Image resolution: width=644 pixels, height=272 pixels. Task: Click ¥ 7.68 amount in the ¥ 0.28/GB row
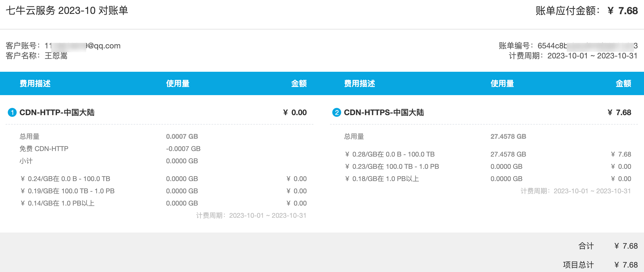pos(621,154)
